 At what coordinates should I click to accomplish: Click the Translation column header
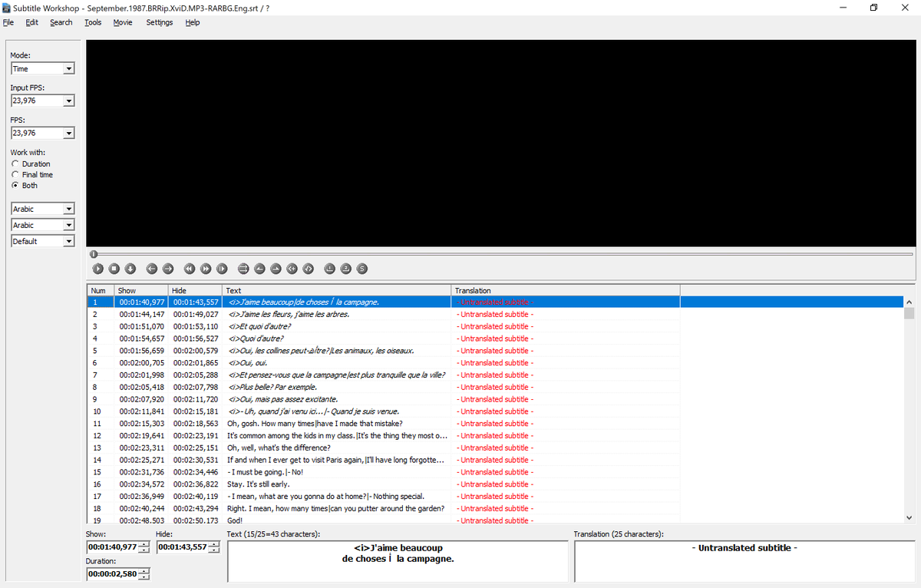(x=566, y=290)
